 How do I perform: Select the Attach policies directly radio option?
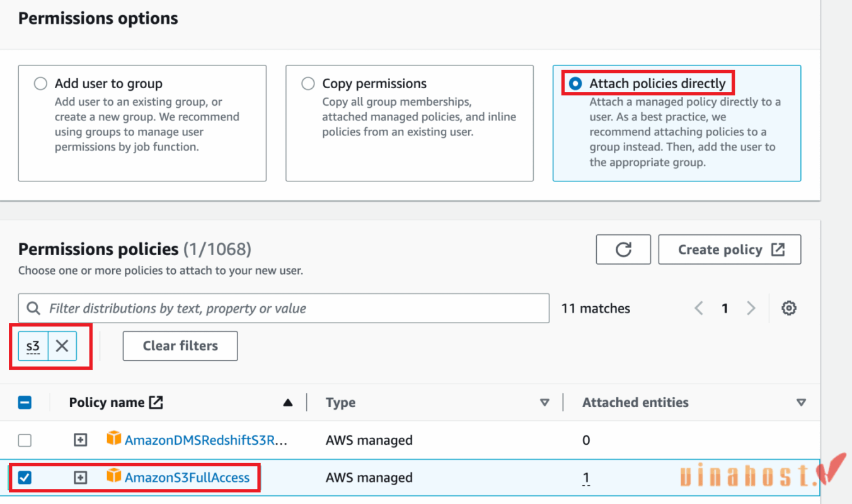575,83
